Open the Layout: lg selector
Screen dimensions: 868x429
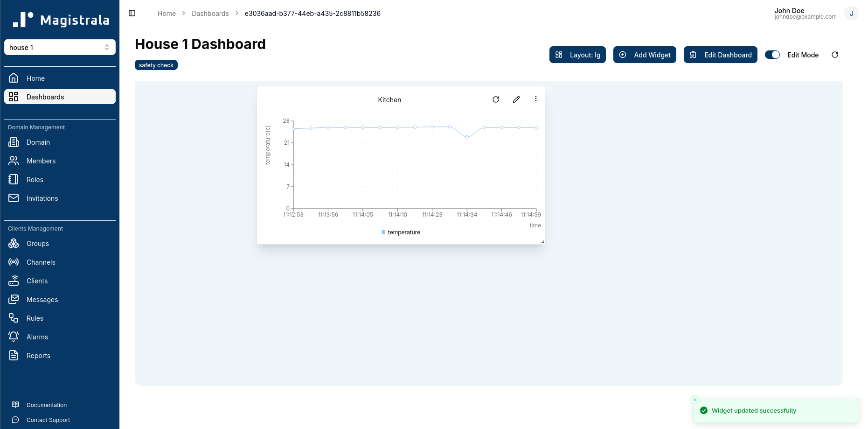pos(577,55)
